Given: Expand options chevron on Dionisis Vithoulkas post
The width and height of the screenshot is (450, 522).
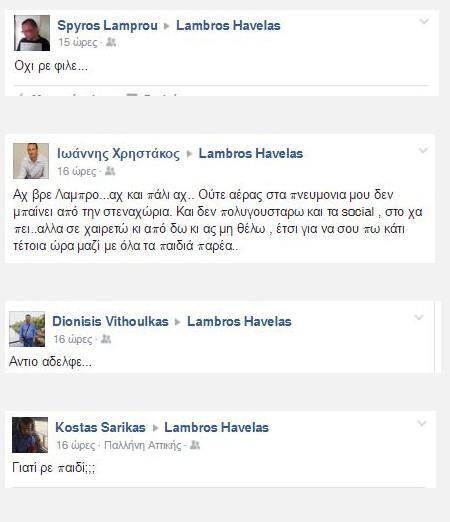Looking at the screenshot, I should pyautogui.click(x=419, y=317).
